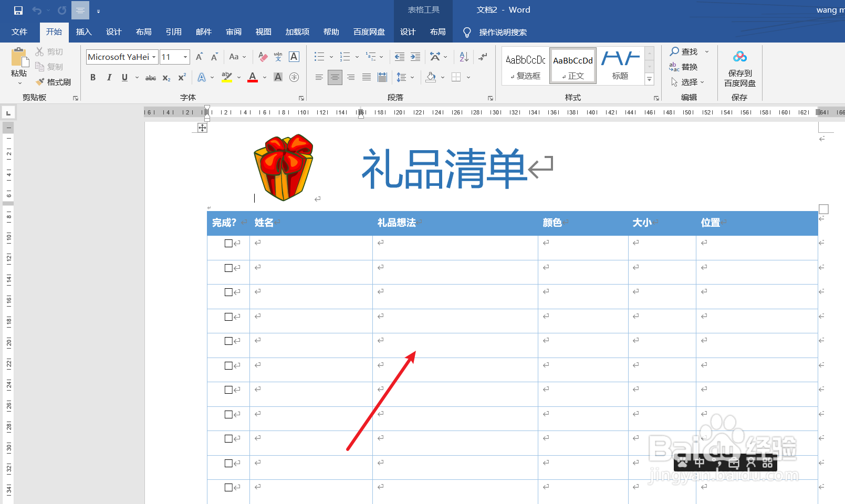Click the 查找 find button
The width and height of the screenshot is (845, 504).
(x=684, y=51)
